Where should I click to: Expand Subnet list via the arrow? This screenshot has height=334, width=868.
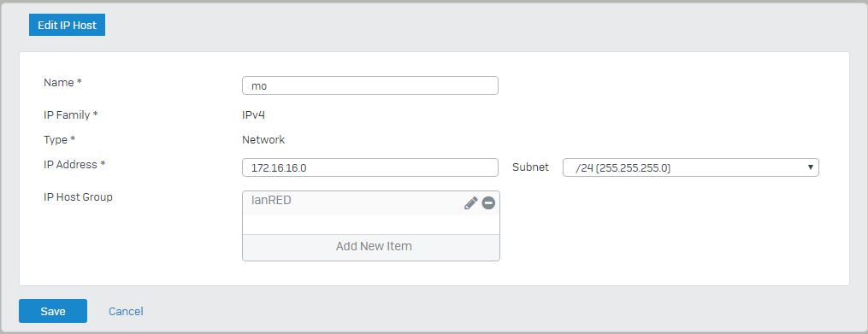(x=811, y=167)
